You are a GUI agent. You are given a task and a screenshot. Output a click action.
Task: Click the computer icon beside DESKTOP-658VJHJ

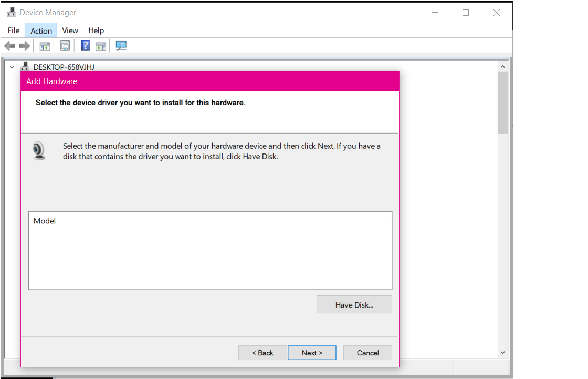(24, 67)
